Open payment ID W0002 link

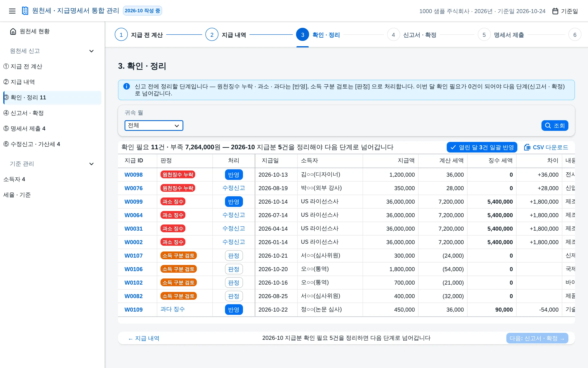(133, 242)
